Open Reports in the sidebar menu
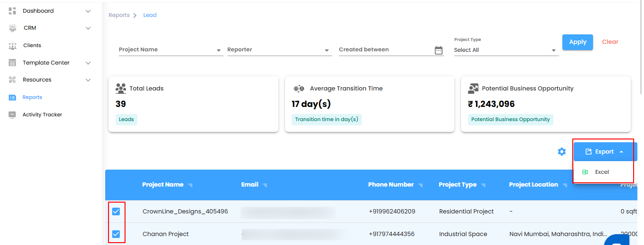 [x=32, y=98]
